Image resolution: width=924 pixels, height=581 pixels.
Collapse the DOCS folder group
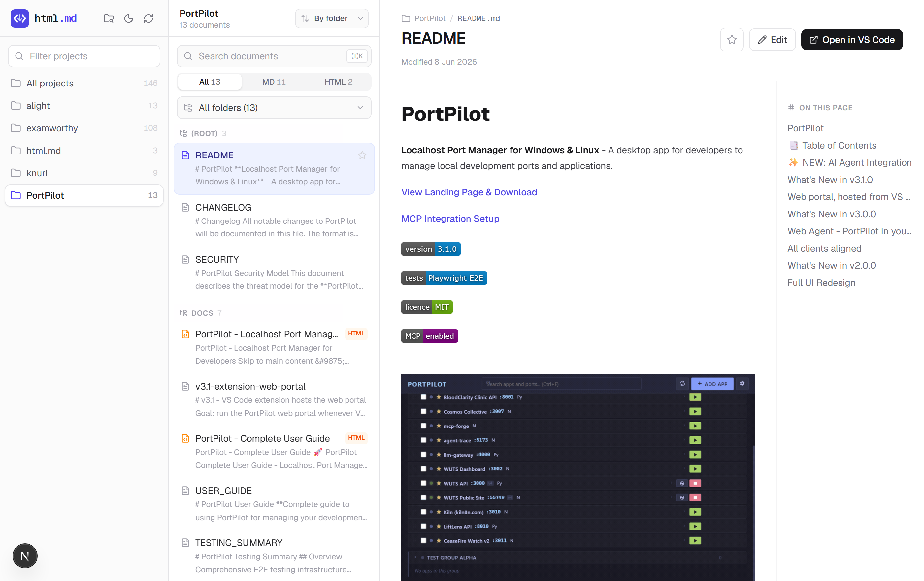click(201, 313)
